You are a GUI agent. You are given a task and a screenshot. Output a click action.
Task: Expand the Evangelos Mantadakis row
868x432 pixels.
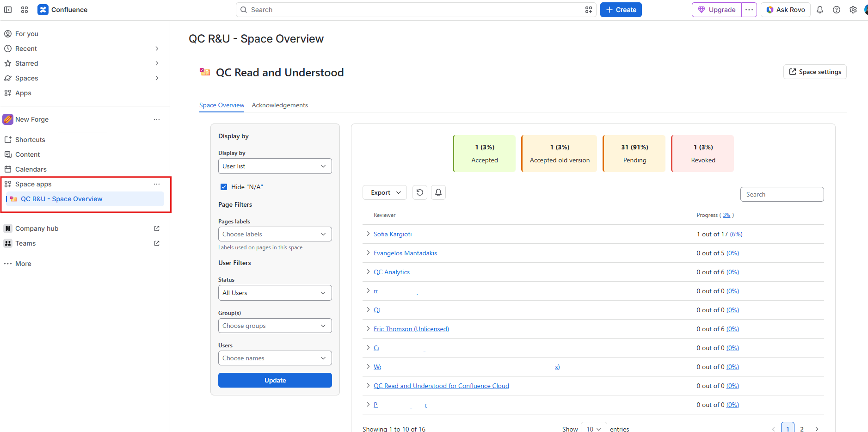pos(368,253)
